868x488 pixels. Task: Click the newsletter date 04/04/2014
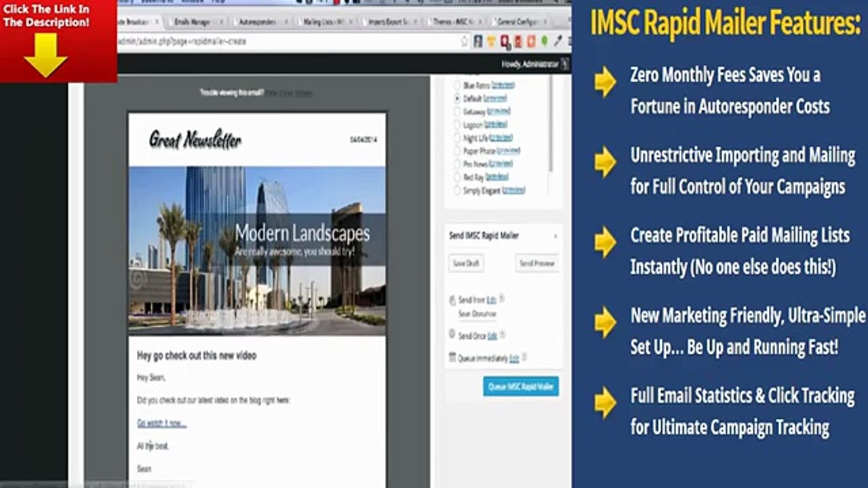[x=363, y=140]
